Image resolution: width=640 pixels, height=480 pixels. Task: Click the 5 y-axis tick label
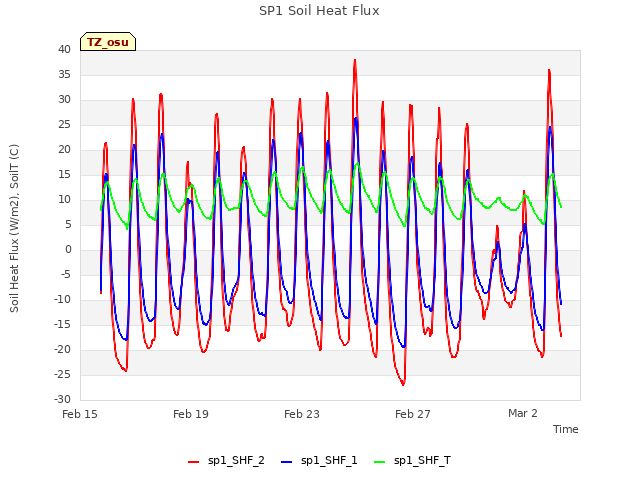coord(68,224)
